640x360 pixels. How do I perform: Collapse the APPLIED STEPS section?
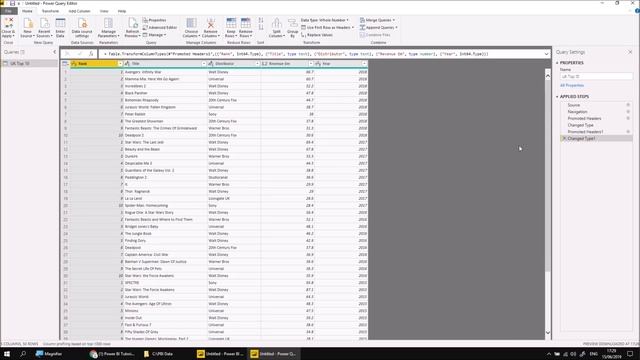click(557, 97)
